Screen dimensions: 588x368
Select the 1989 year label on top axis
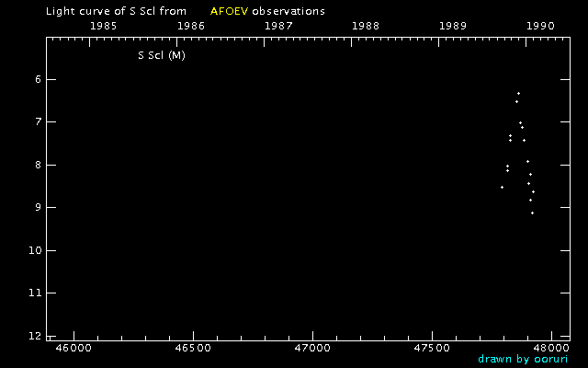(453, 26)
